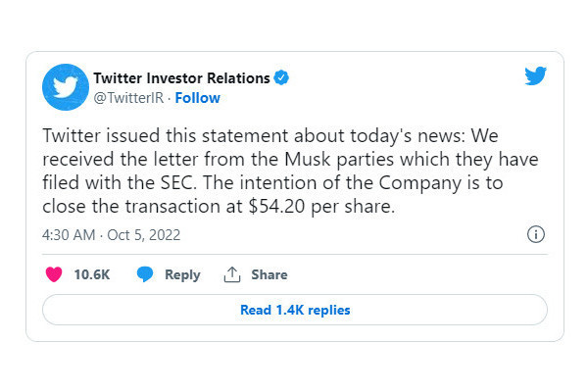Open Twitter via the top-right bird logo

tap(535, 75)
